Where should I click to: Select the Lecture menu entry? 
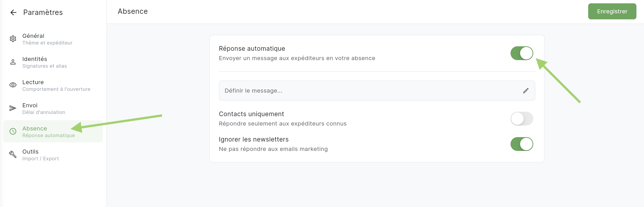coord(56,85)
